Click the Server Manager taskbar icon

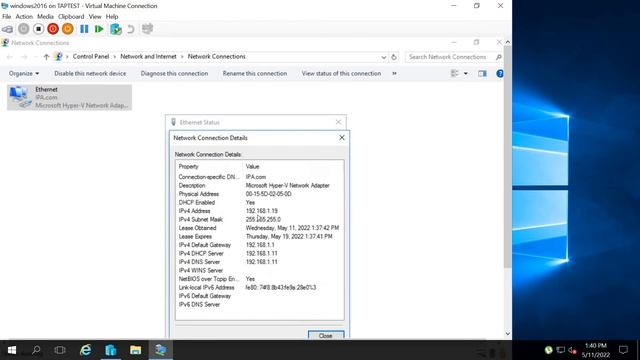pos(111,350)
